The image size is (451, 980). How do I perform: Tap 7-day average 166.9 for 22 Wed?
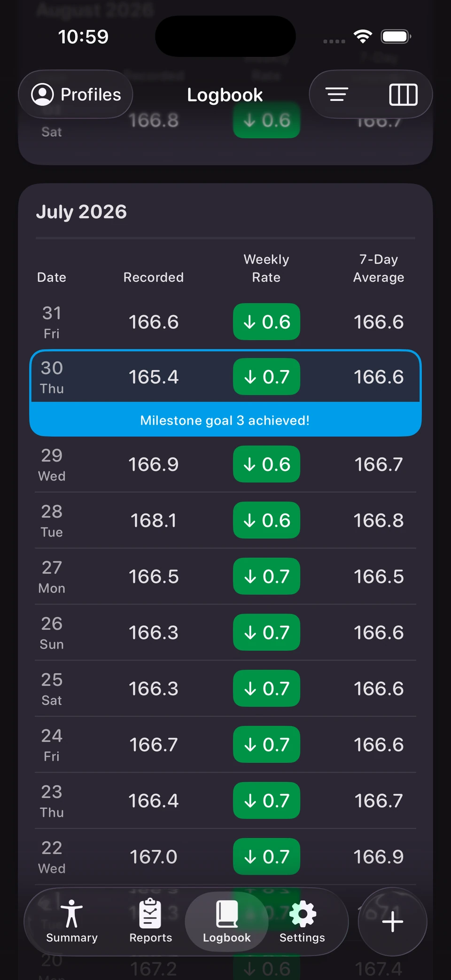(x=379, y=857)
